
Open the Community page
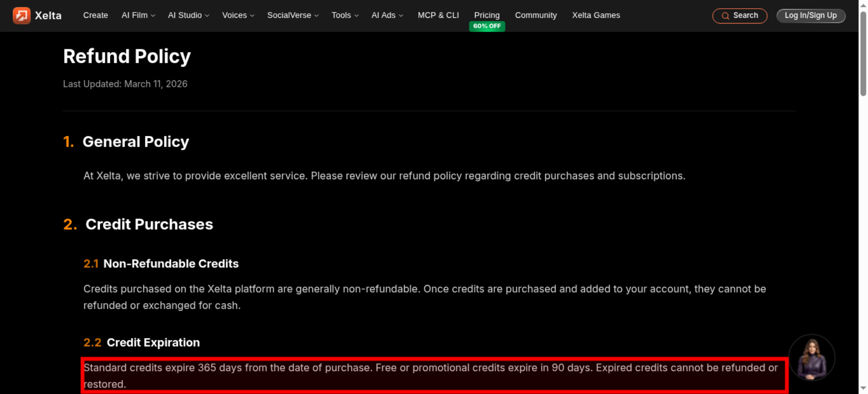tap(536, 15)
